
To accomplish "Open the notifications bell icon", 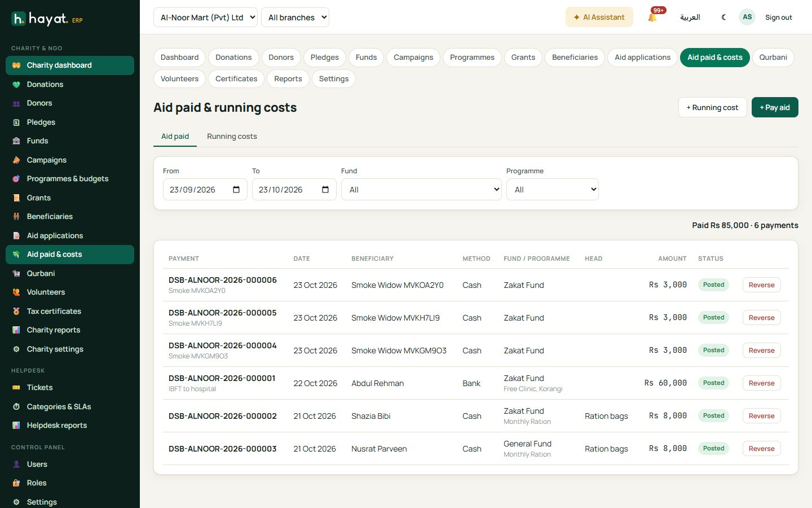I will click(652, 17).
